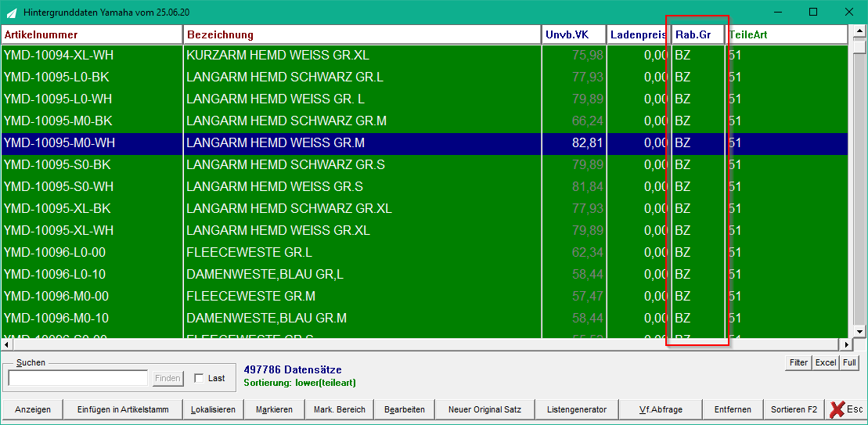Viewport: 868px width, 425px height.
Task: Click KURZARM HEMD WEISS GR.XL description
Action: [278, 56]
